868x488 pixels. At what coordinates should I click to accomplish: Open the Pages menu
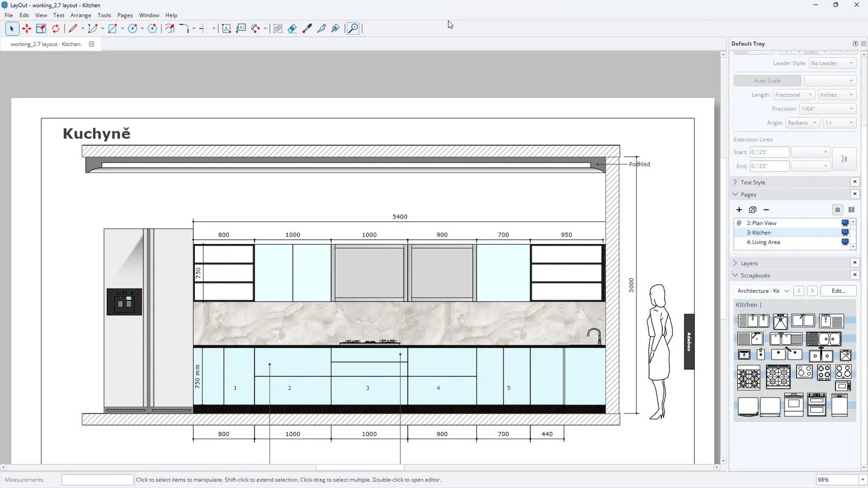125,15
